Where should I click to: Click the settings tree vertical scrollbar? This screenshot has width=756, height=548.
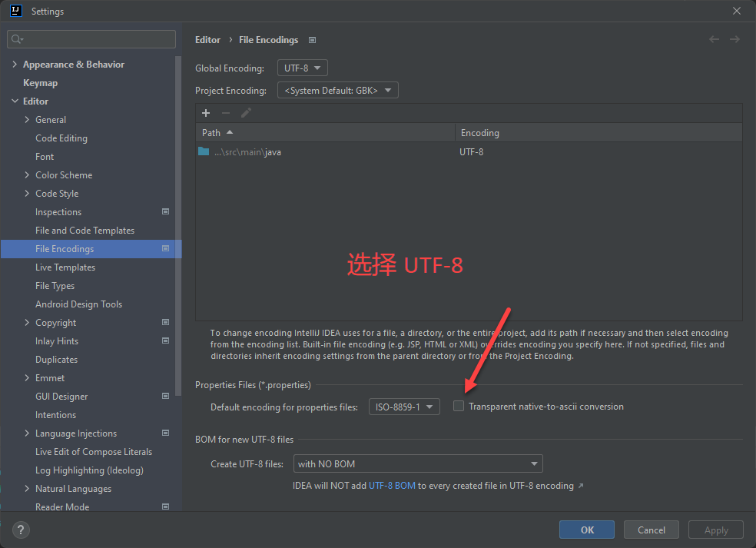tap(178, 226)
